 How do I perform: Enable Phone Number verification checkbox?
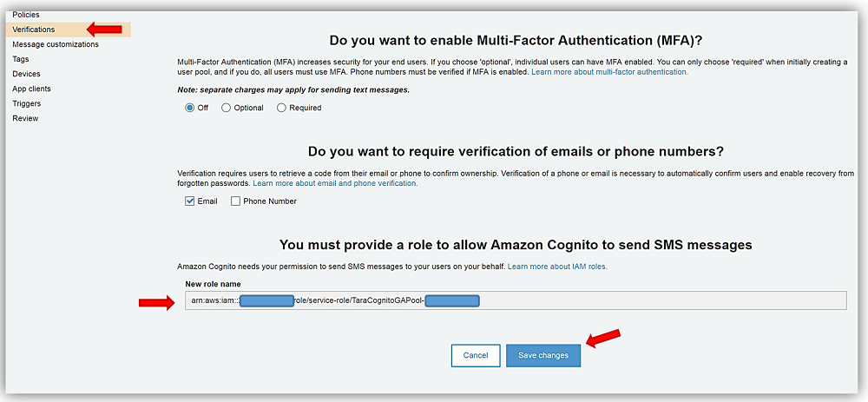point(236,201)
